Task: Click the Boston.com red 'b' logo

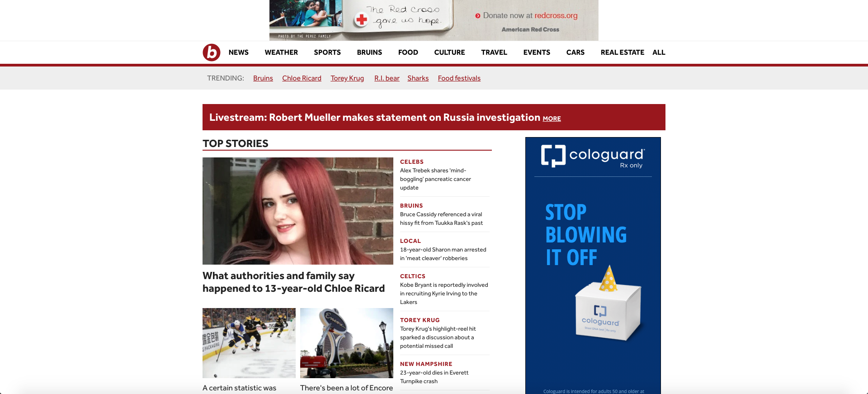Action: pos(211,52)
